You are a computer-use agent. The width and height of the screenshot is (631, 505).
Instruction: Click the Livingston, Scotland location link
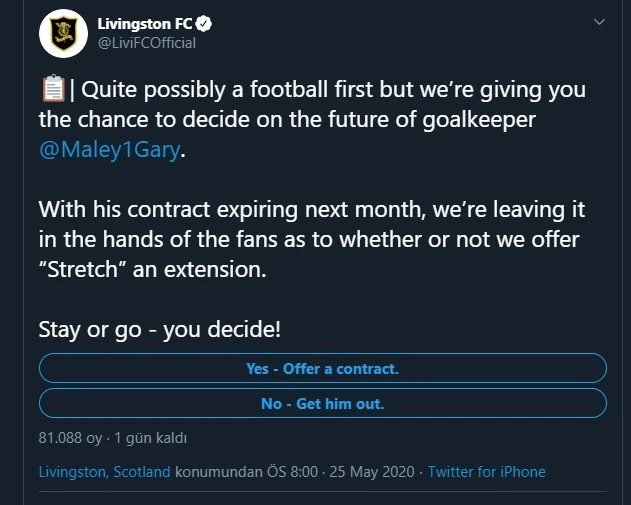(104, 472)
